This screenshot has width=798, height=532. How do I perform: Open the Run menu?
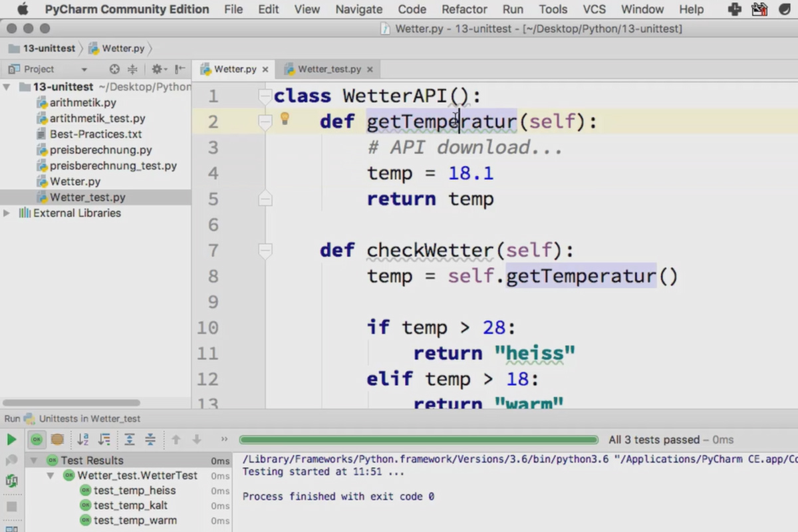(x=513, y=9)
